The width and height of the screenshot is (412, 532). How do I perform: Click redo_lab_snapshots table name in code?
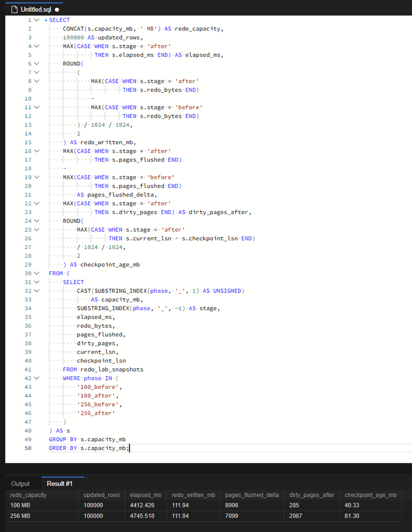click(112, 369)
